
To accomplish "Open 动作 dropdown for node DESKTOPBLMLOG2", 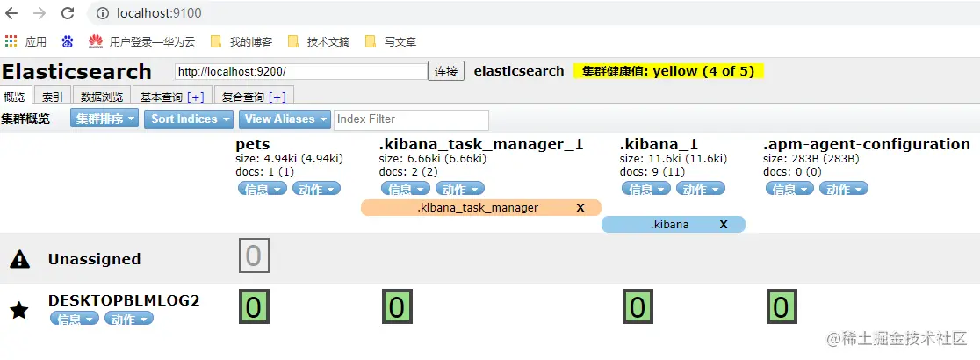I will [x=129, y=320].
